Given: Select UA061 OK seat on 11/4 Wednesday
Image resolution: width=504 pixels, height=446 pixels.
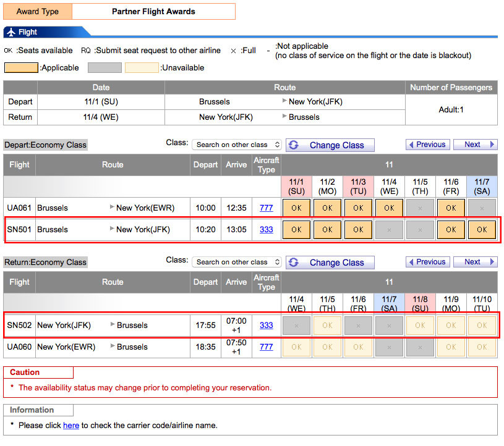Looking at the screenshot, I should coord(389,208).
